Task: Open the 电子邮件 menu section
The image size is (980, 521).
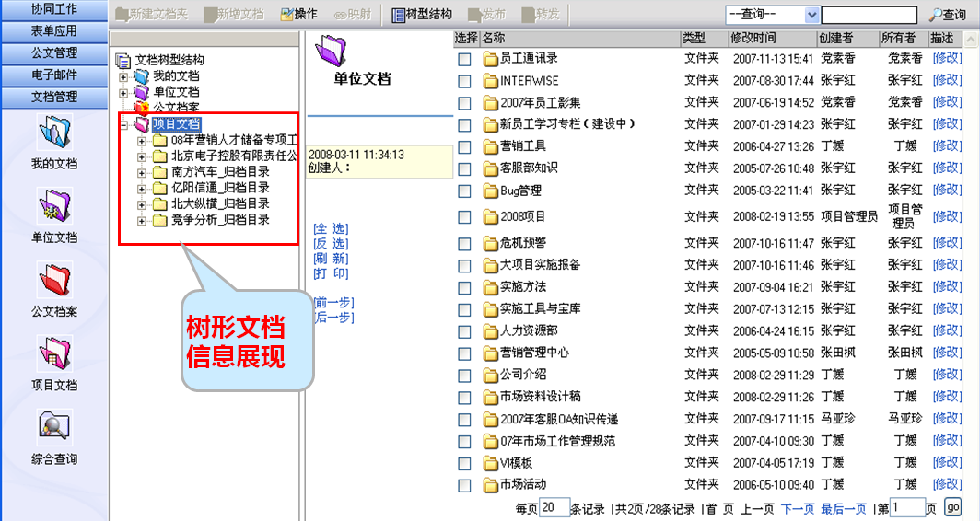Action: pyautogui.click(x=54, y=75)
